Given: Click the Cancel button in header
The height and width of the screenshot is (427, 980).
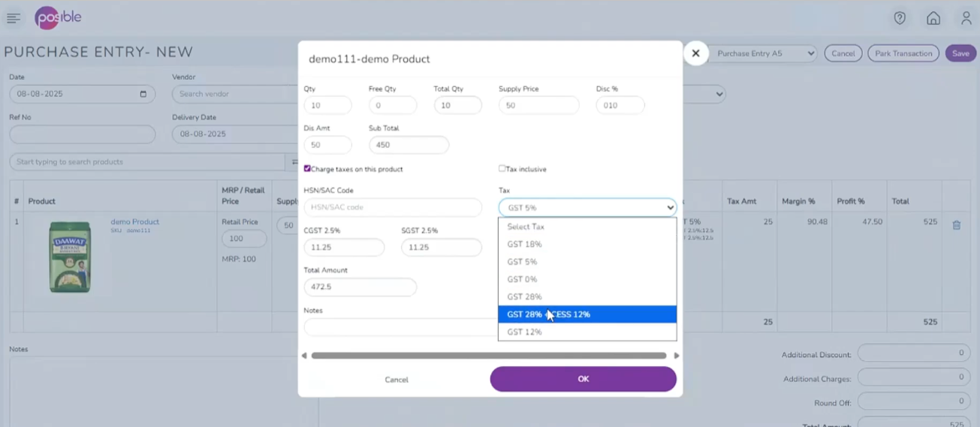Looking at the screenshot, I should [843, 53].
